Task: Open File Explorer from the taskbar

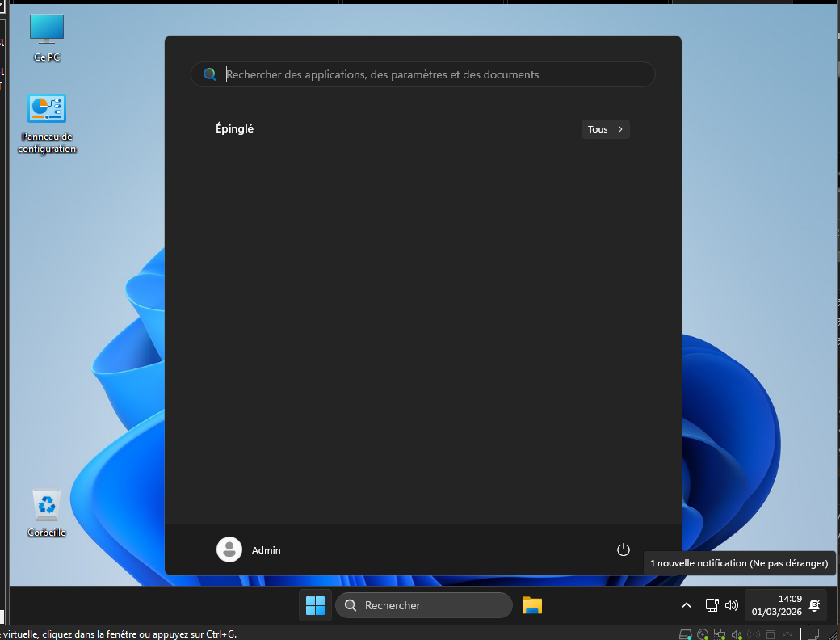Action: 532,606
